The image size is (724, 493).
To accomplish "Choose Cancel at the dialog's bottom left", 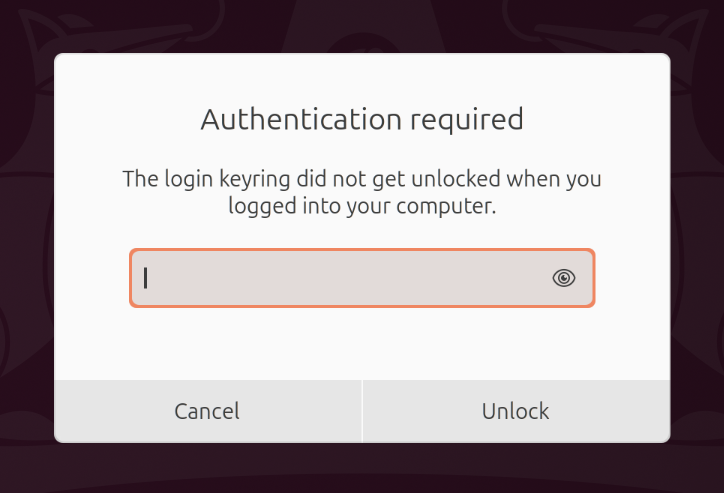I will pyautogui.click(x=207, y=411).
